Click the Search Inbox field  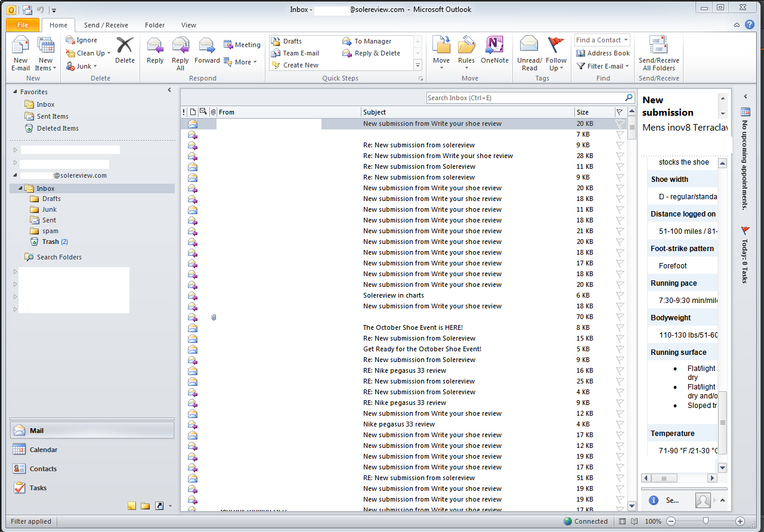[x=525, y=97]
